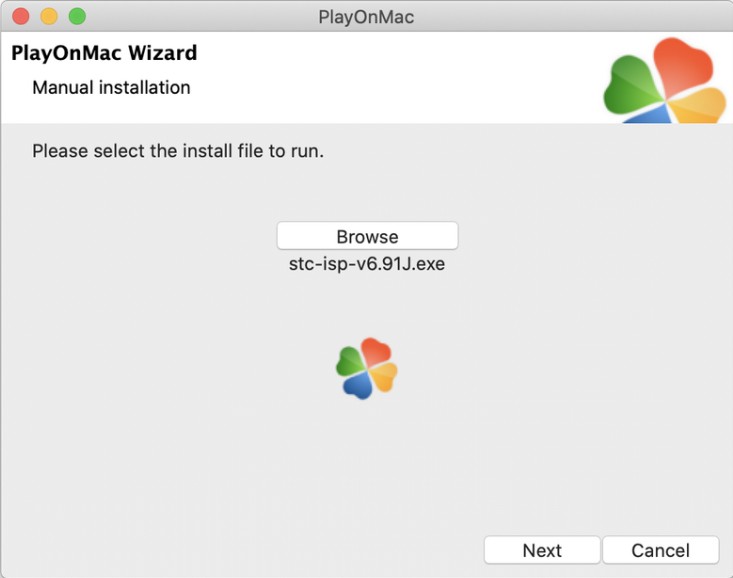
Task: Proceed with the Next button
Action: (542, 550)
